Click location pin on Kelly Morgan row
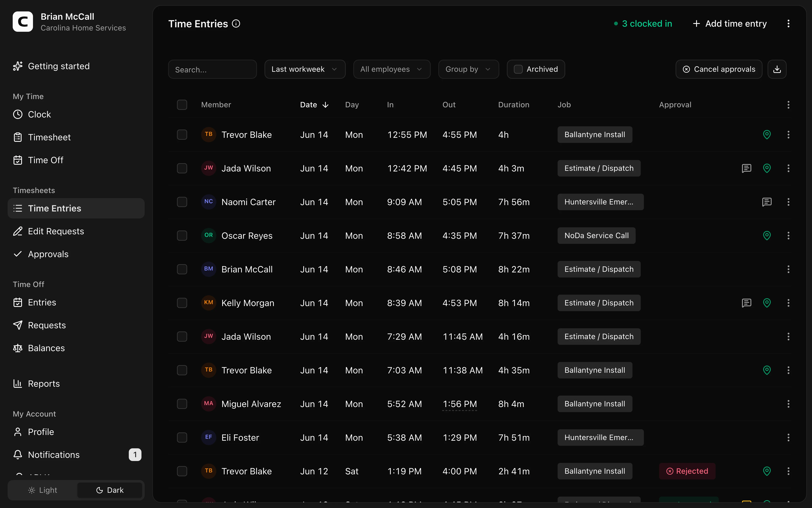Screen dimensions: 812x508 coord(767,303)
